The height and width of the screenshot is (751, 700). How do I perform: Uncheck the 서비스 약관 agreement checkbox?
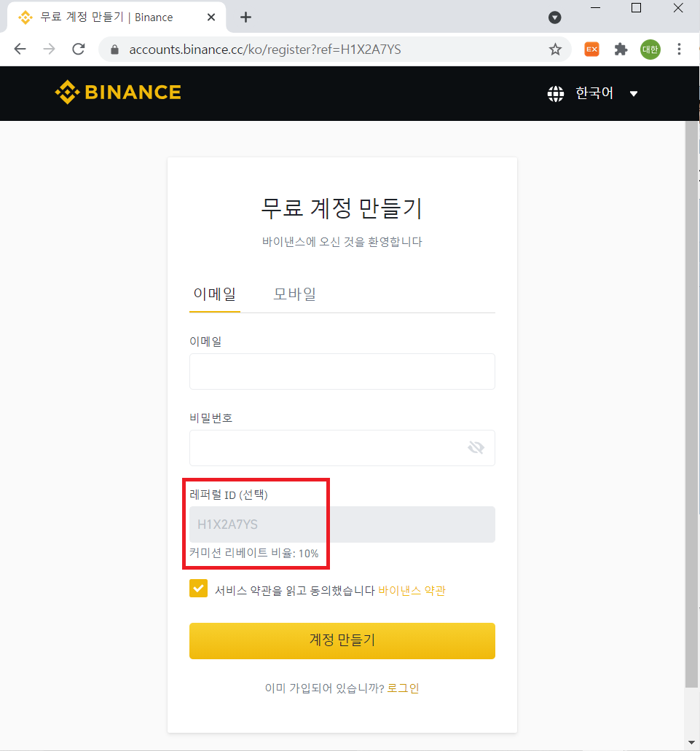(x=198, y=589)
